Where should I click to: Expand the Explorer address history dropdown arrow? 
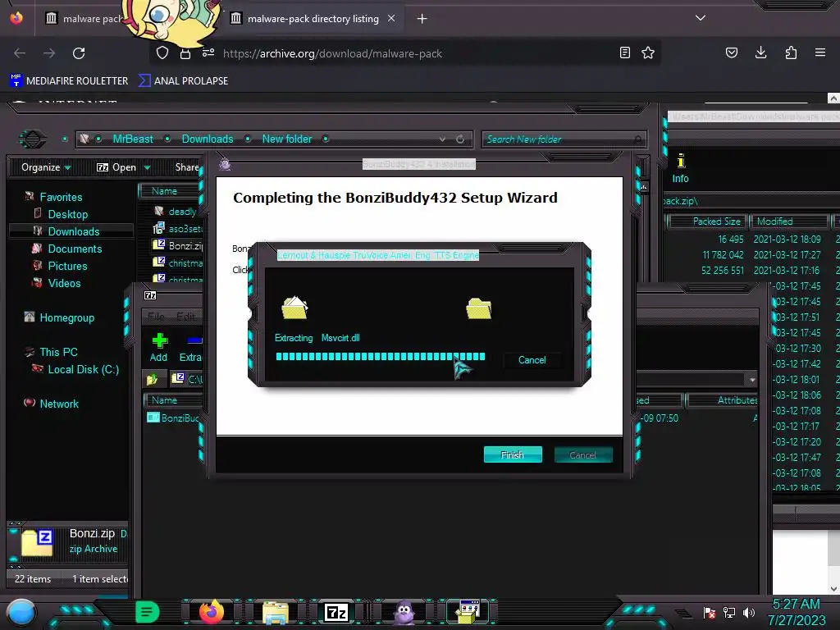pos(442,139)
